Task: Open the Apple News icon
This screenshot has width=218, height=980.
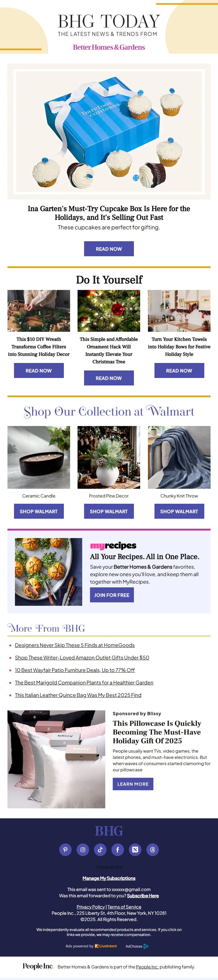Action: [135, 850]
